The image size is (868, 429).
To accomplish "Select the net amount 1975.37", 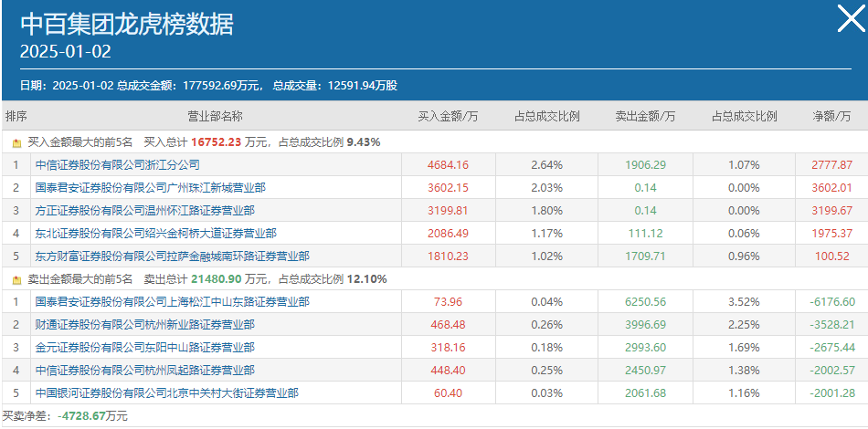I will [x=831, y=234].
